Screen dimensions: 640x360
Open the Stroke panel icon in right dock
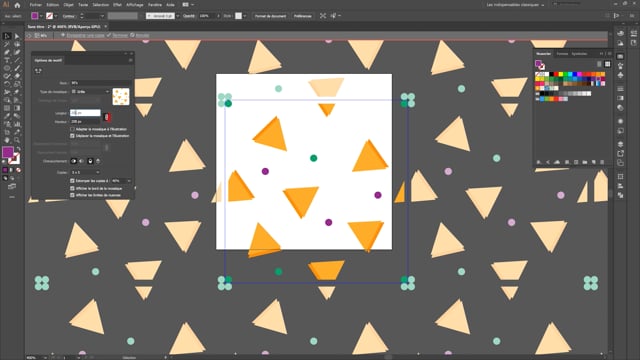[x=620, y=89]
